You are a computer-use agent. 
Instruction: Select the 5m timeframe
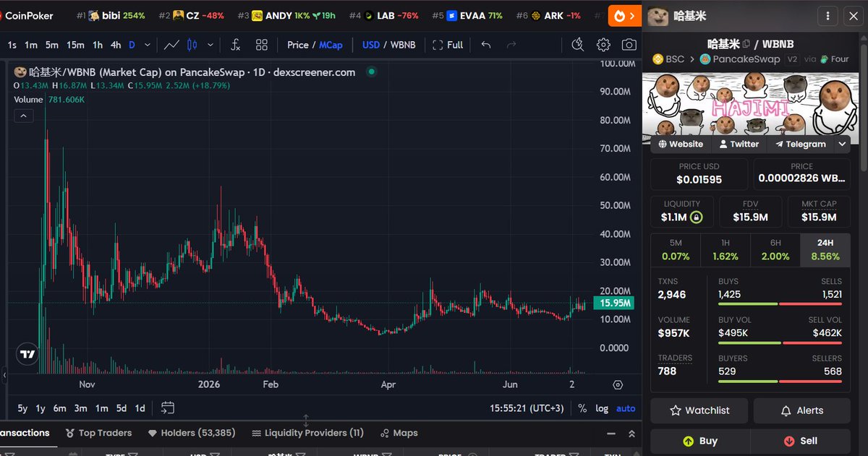(51, 45)
